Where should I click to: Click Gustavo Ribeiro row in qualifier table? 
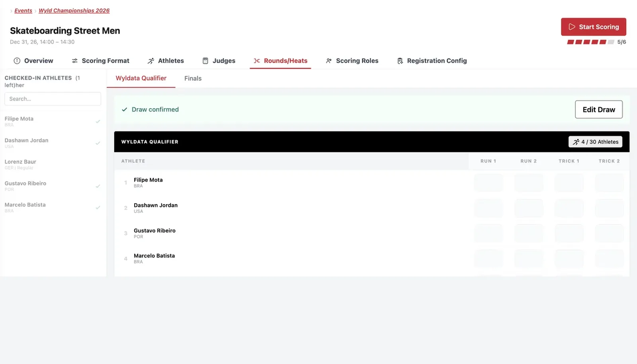372,234
